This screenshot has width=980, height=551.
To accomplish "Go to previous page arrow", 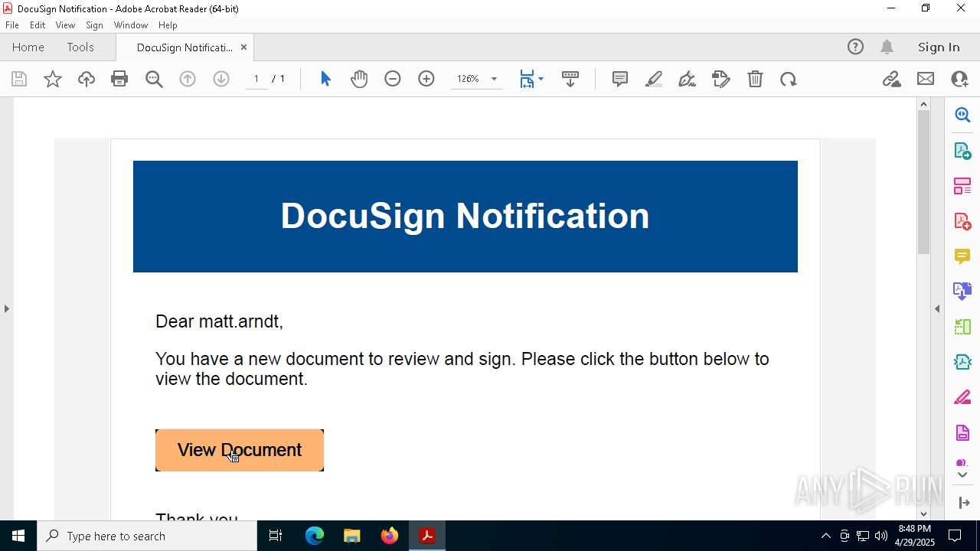I will tap(188, 79).
